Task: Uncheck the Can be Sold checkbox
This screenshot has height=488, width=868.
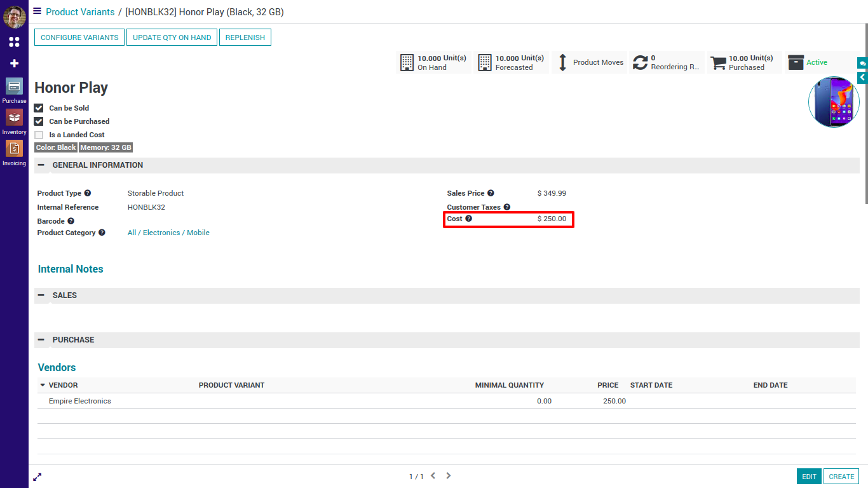Action: click(39, 108)
